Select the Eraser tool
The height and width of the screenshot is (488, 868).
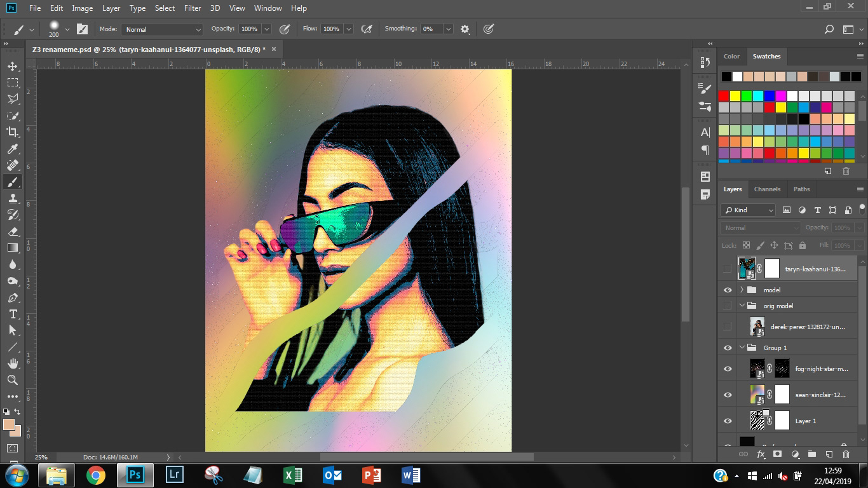(13, 231)
